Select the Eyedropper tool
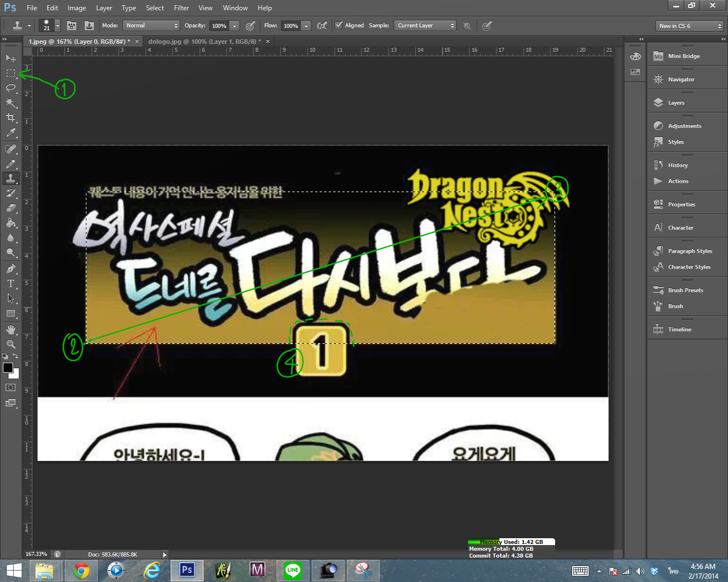Screen dimensions: 728x582 (x=11, y=132)
